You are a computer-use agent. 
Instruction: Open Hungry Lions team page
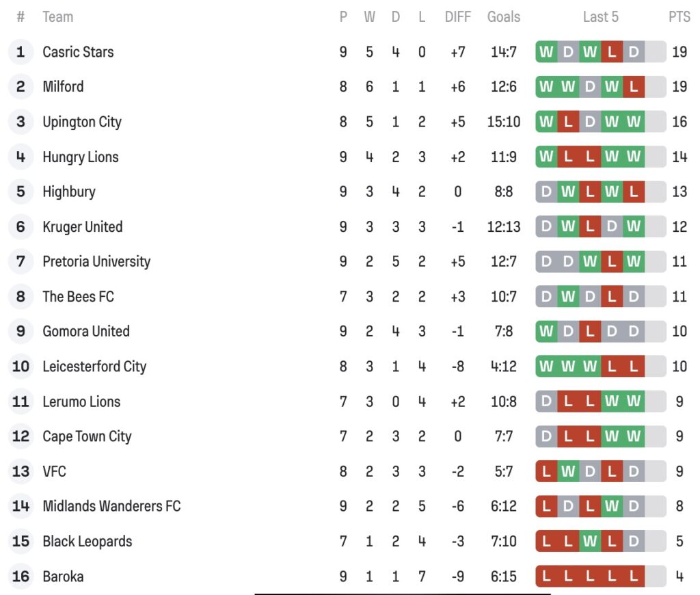tap(80, 157)
